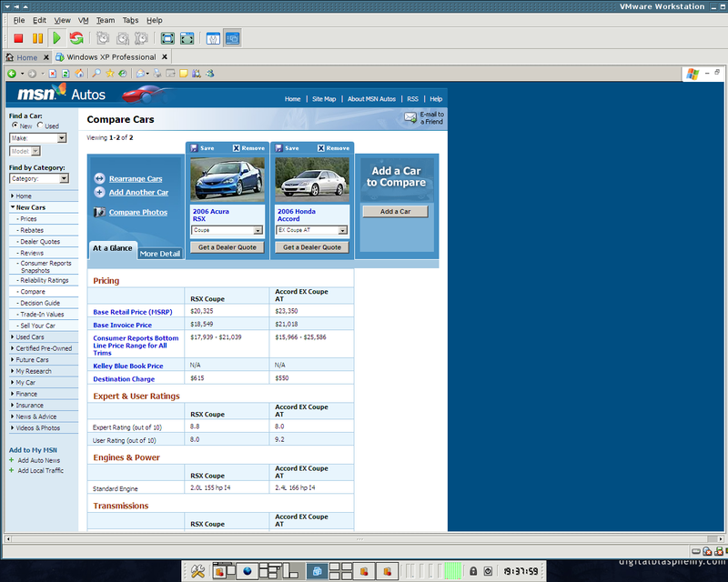Image resolution: width=728 pixels, height=582 pixels.
Task: Click the Mail envelope icon in browser toolbar
Action: coord(140,74)
